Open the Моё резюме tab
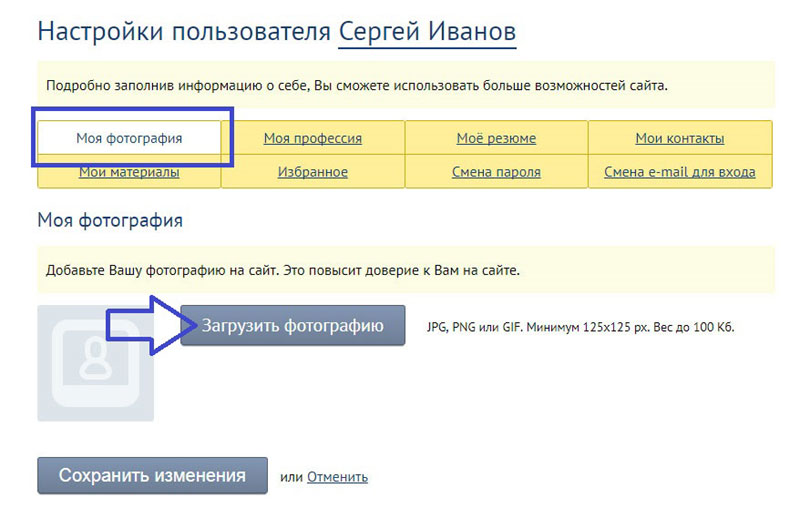 [496, 138]
